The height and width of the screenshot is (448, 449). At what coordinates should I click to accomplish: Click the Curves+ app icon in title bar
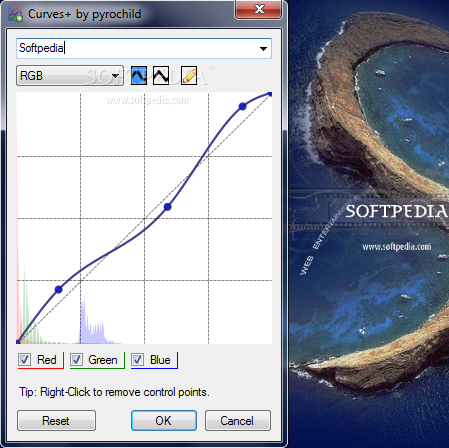(15, 14)
